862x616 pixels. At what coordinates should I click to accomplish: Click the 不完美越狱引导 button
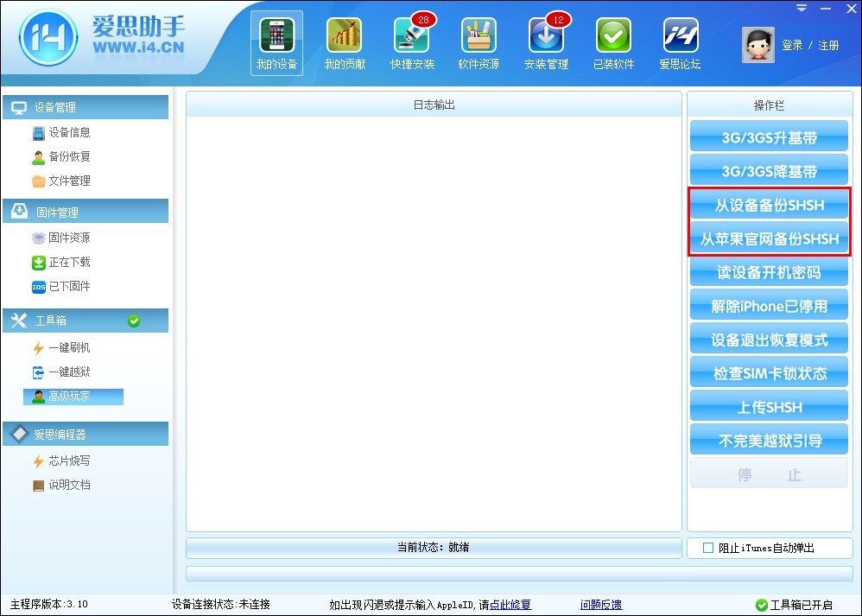coord(769,441)
